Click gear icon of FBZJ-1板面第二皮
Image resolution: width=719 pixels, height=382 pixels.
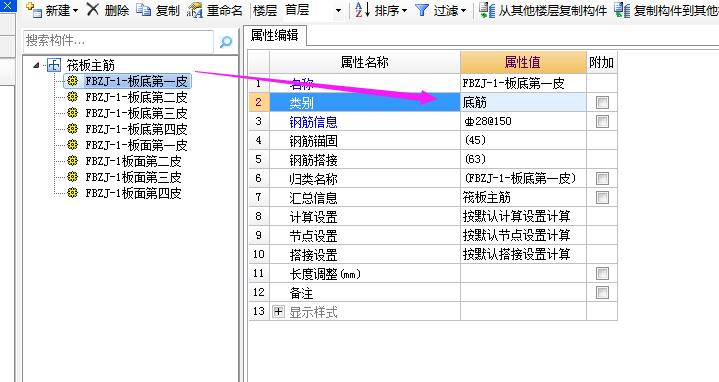coord(72,161)
